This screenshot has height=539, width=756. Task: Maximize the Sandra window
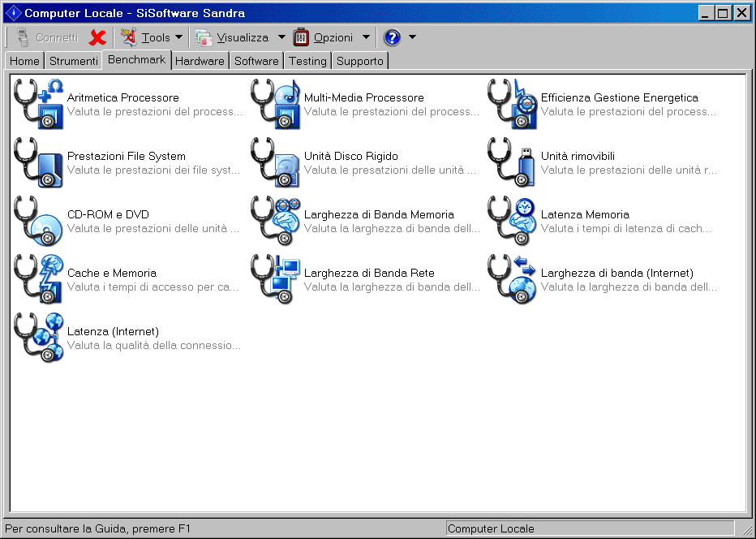point(723,13)
